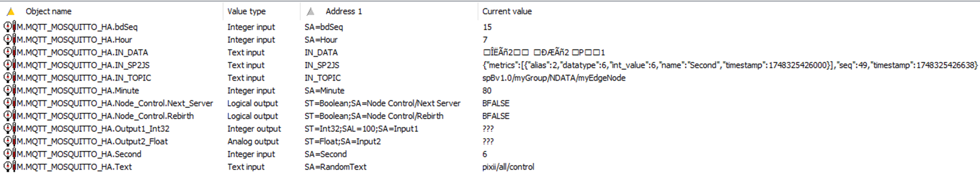Click the spBv1.0/myGroup/NDATA/myEdgeNode topic value
This screenshot has height=175, width=980.
[x=554, y=78]
